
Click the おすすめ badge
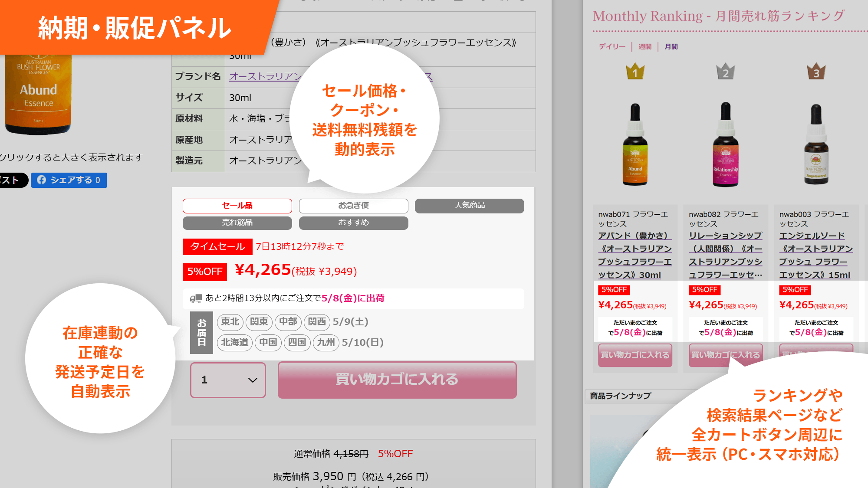click(x=354, y=223)
